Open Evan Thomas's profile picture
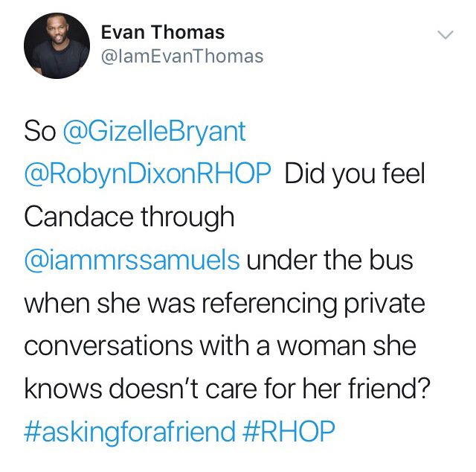The width and height of the screenshot is (476, 472). (57, 45)
